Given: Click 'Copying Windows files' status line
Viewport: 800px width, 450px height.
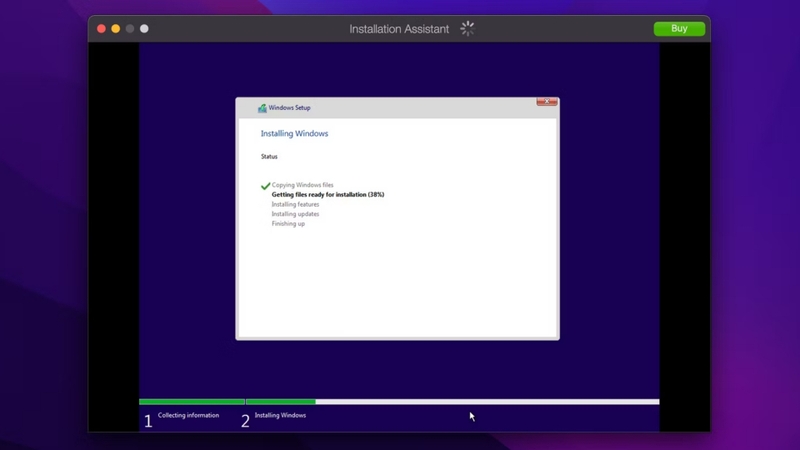Looking at the screenshot, I should coord(303,185).
